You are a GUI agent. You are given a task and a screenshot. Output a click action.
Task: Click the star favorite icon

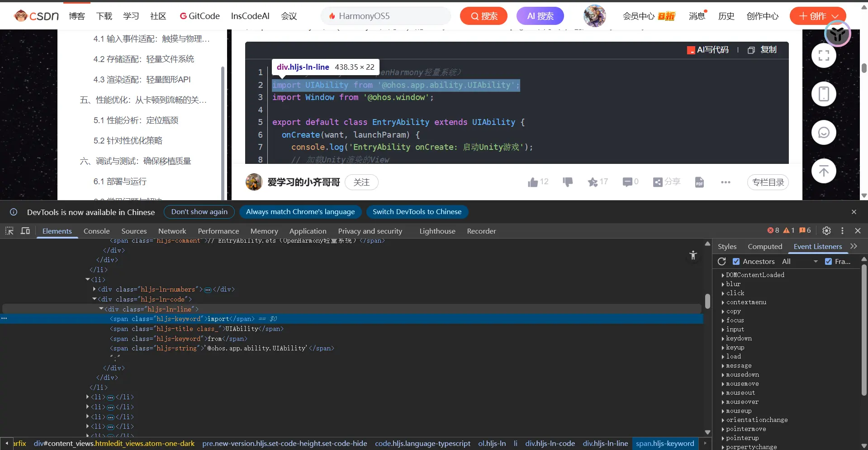593,182
